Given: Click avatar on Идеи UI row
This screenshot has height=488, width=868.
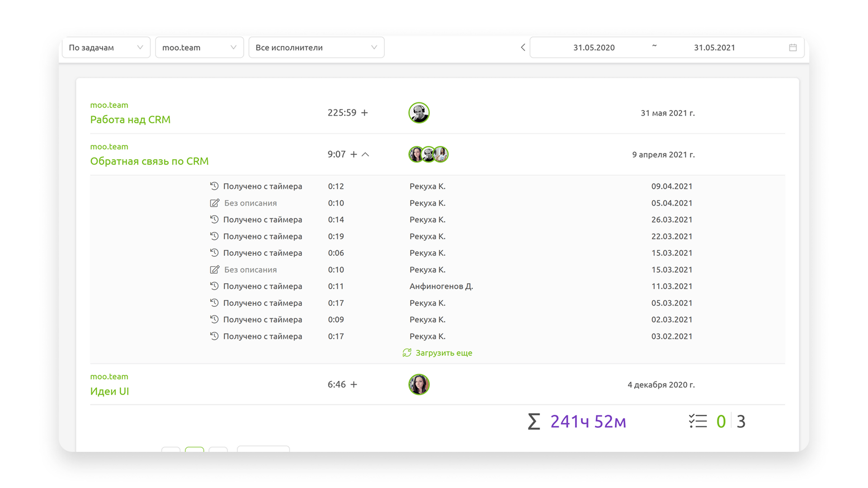Looking at the screenshot, I should pos(419,385).
